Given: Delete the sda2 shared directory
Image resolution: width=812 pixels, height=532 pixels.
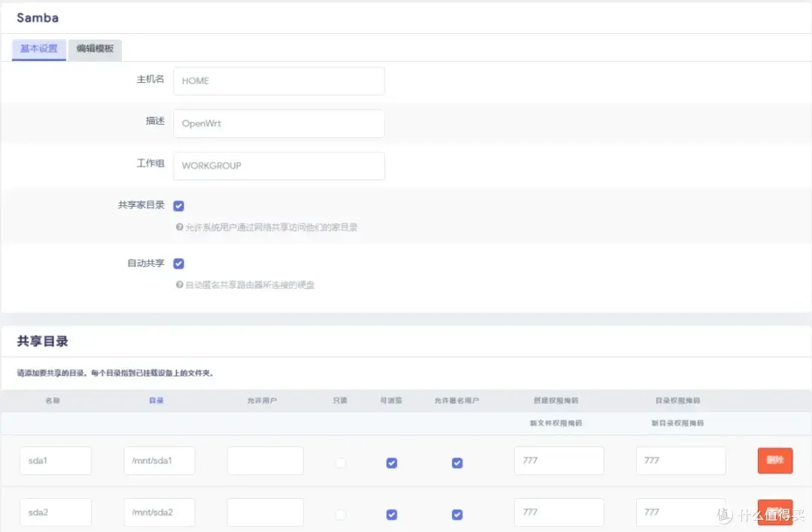Looking at the screenshot, I should (x=774, y=510).
